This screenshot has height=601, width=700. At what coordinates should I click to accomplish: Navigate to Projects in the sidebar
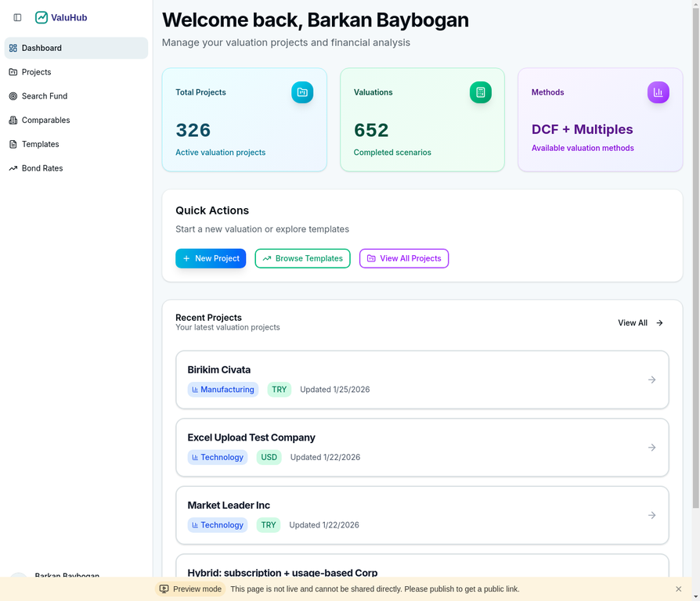click(35, 72)
